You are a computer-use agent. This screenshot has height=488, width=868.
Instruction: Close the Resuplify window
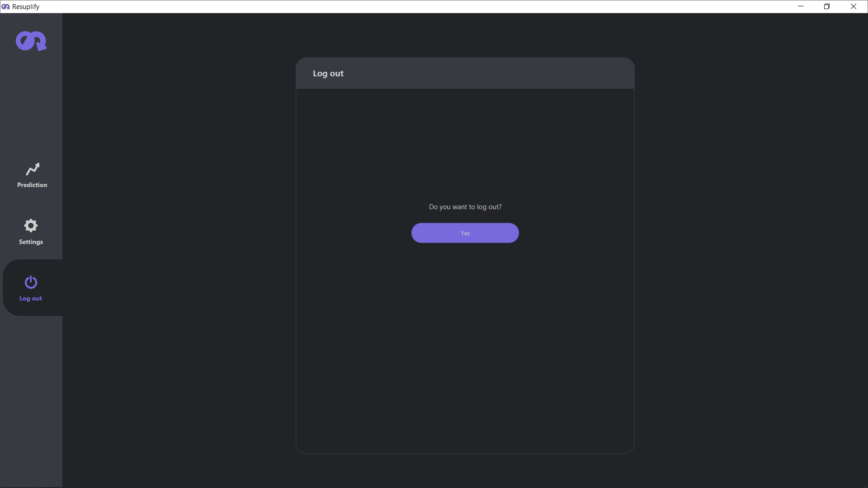tap(854, 6)
